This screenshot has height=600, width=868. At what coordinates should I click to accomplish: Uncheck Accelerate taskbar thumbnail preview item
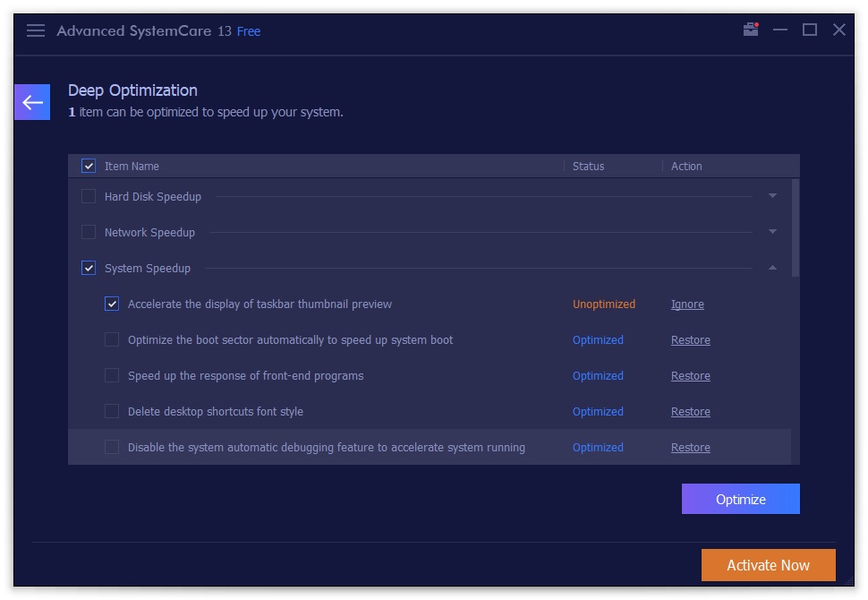point(112,304)
